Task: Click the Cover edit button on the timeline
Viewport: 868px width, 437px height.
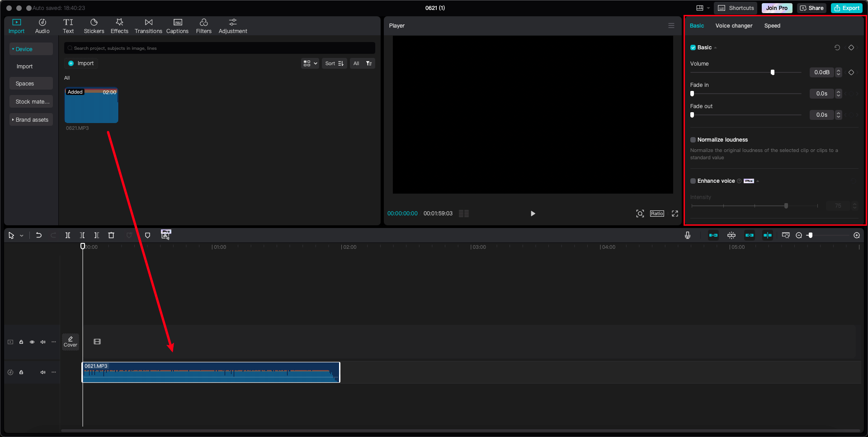Action: (x=71, y=342)
